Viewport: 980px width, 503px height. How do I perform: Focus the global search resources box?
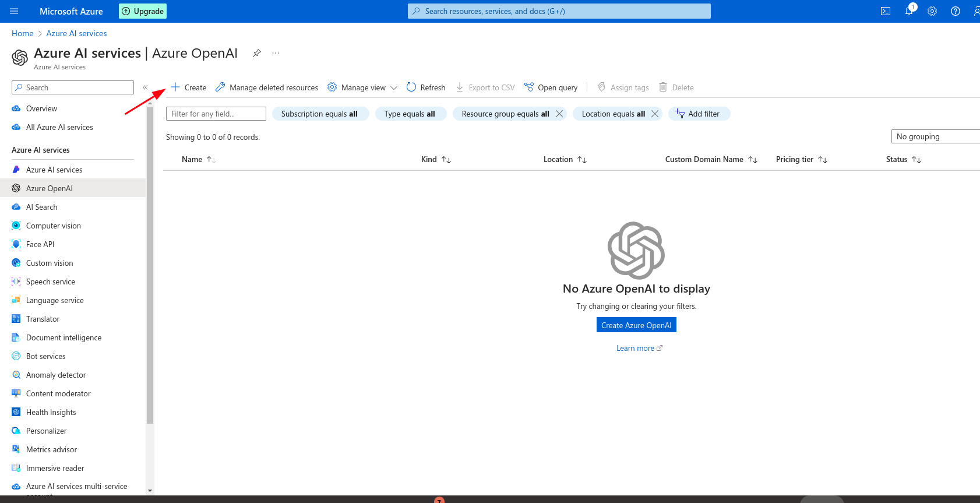pyautogui.click(x=559, y=11)
